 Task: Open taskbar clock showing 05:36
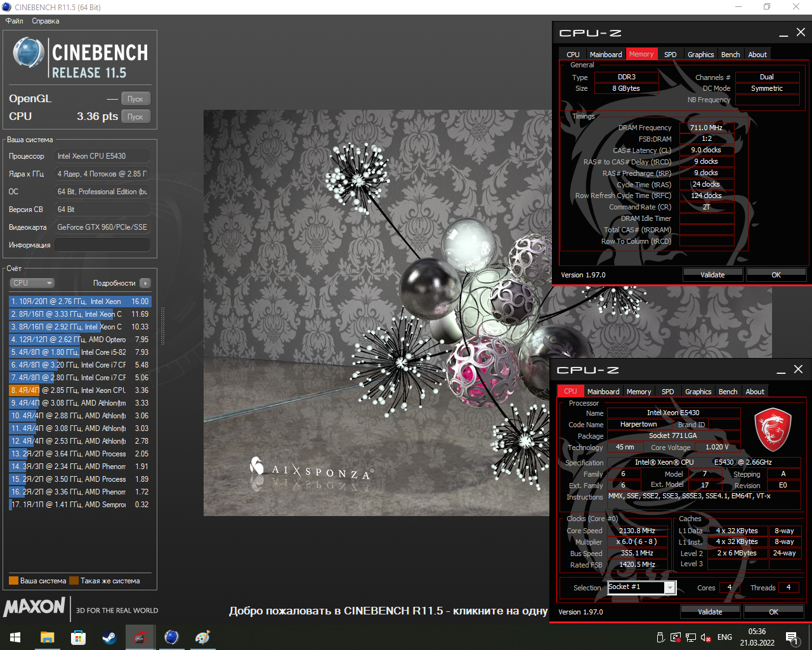click(x=757, y=637)
